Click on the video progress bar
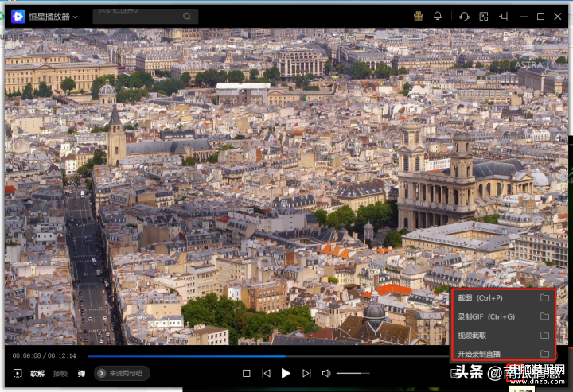The image size is (573, 392). pyautogui.click(x=269, y=356)
